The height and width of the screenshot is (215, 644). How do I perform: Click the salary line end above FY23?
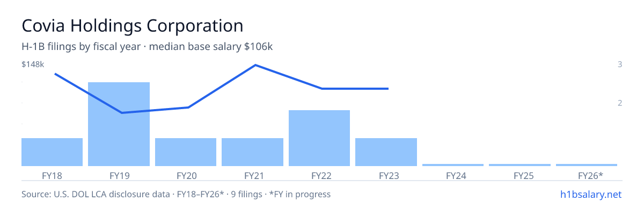point(387,89)
